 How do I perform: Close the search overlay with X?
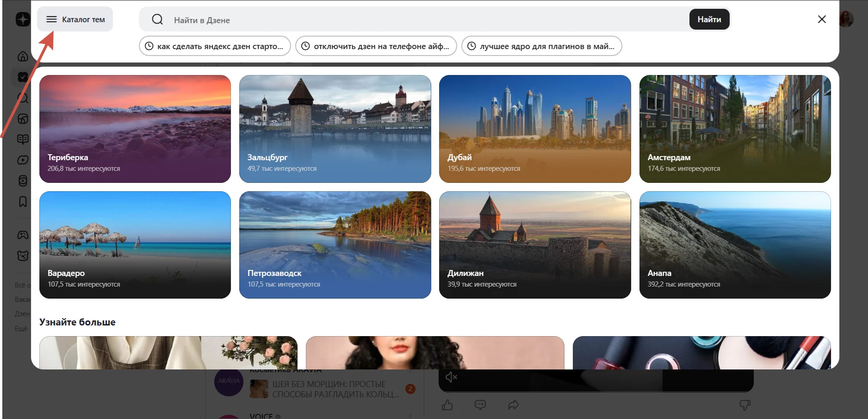pos(822,19)
